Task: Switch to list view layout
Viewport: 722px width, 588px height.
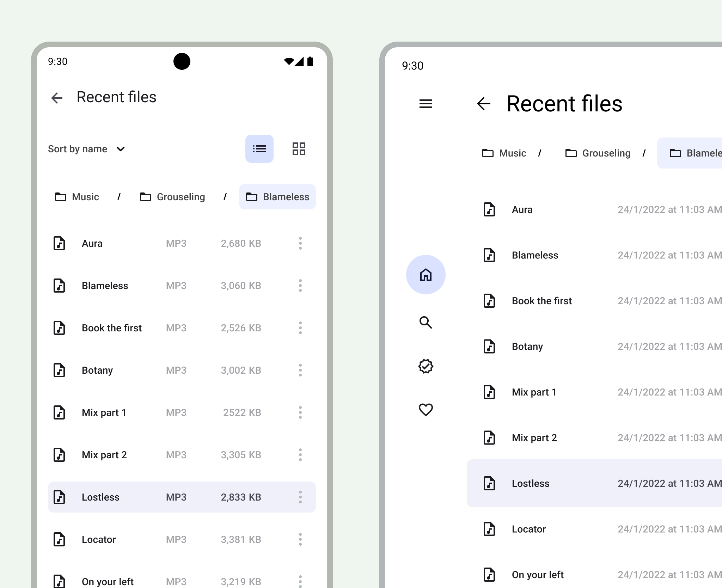Action: pos(259,149)
